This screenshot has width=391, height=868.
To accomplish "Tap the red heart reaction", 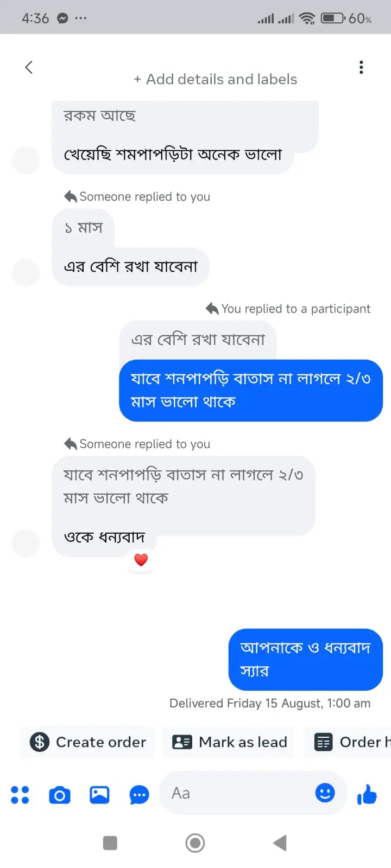I will pyautogui.click(x=141, y=559).
